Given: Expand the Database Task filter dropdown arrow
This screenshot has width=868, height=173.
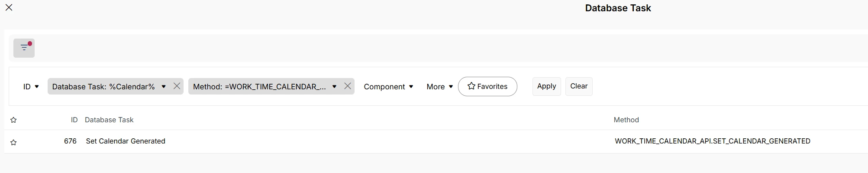Looking at the screenshot, I should pos(164,87).
